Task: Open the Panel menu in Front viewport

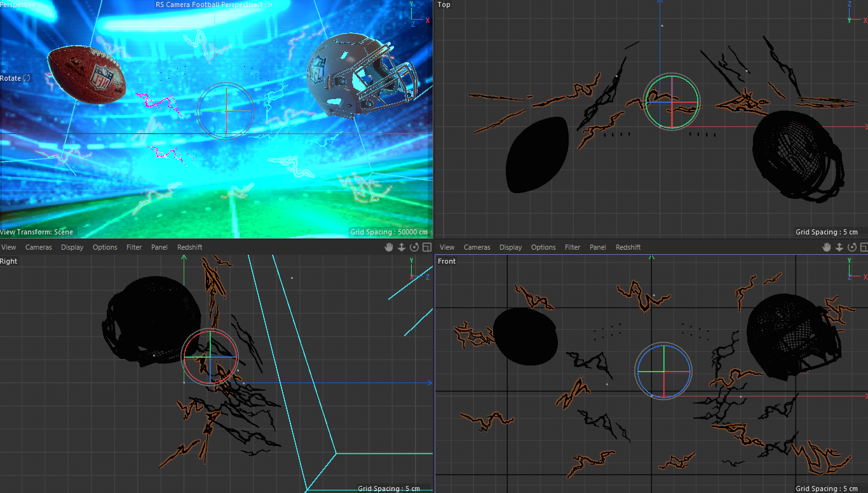Action: point(597,247)
